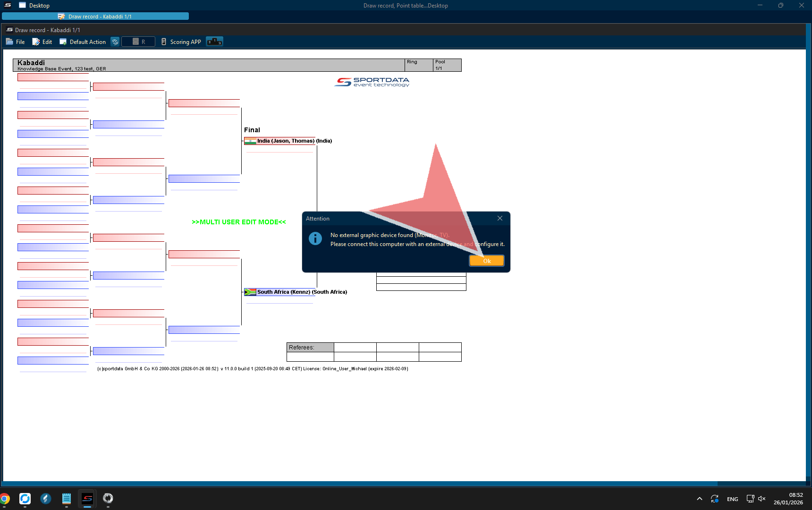Close the Attention dialog with X

click(x=499, y=218)
